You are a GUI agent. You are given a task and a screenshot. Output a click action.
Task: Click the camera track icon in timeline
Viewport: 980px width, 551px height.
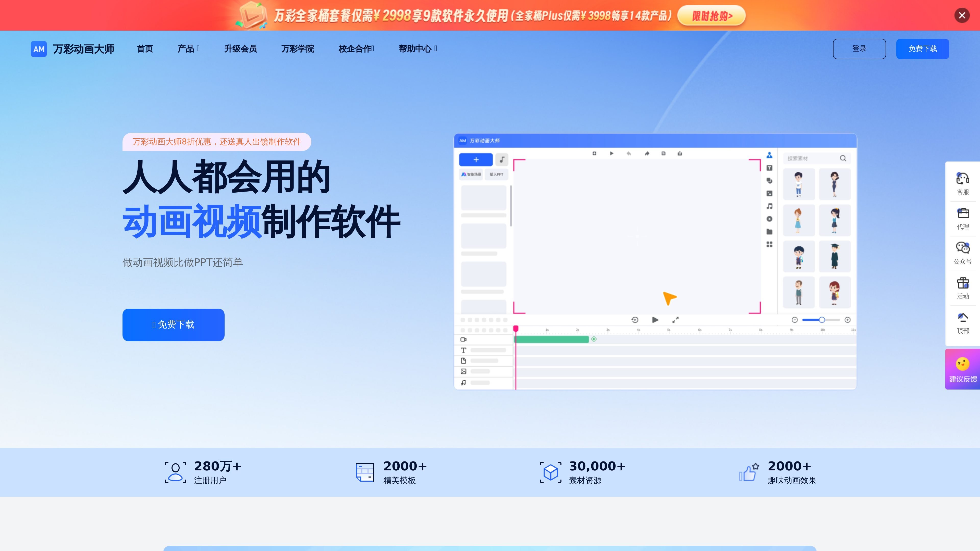[x=463, y=340]
